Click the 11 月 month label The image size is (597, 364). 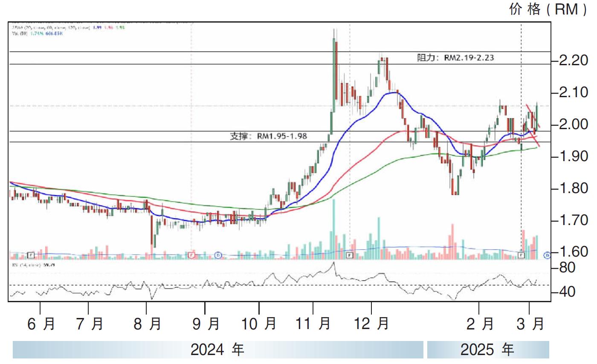pyautogui.click(x=313, y=324)
